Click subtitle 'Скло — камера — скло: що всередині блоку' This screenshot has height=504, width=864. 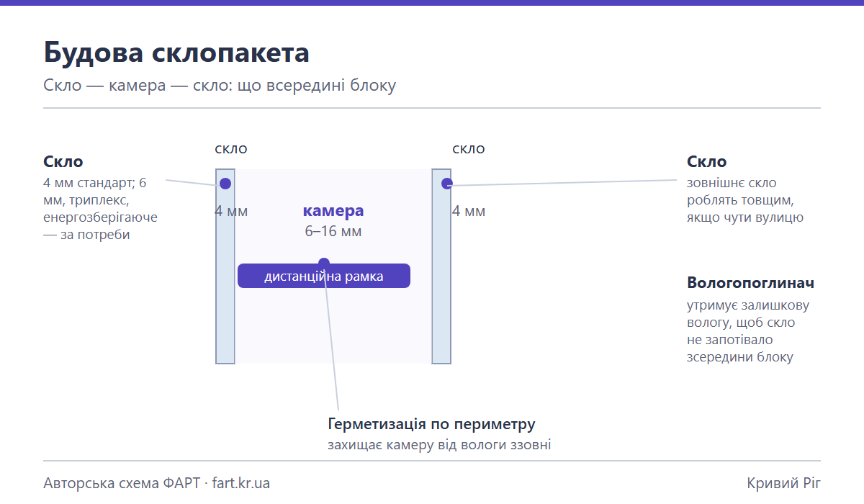pos(220,86)
